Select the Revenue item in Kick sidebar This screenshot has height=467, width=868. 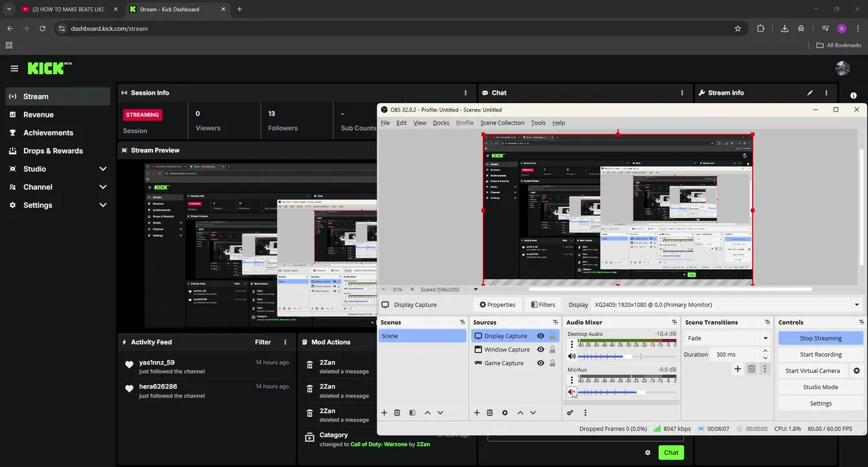(58, 114)
